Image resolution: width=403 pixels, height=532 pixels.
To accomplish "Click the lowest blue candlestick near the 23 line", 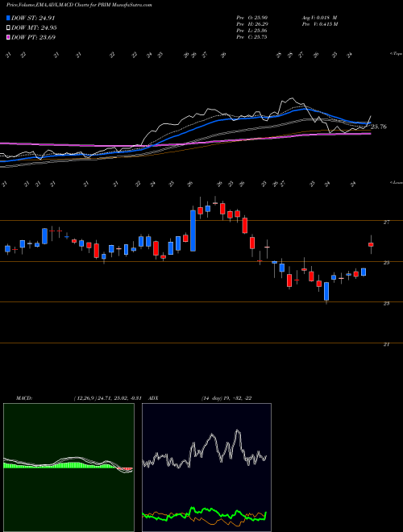I will pos(326,292).
